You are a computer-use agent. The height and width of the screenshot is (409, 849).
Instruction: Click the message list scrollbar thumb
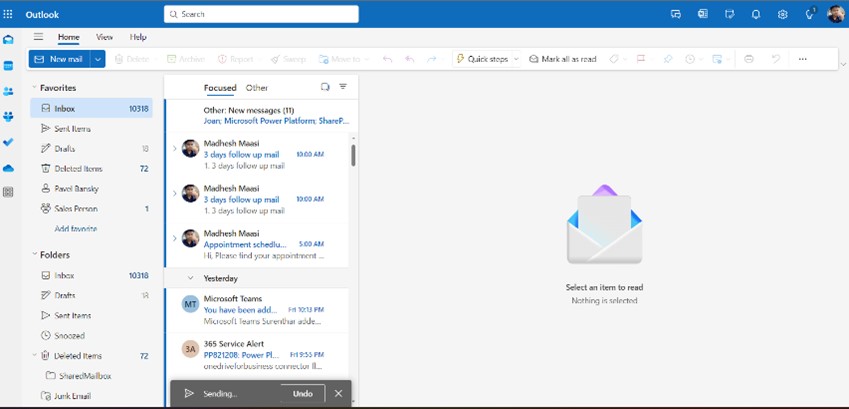click(x=354, y=155)
